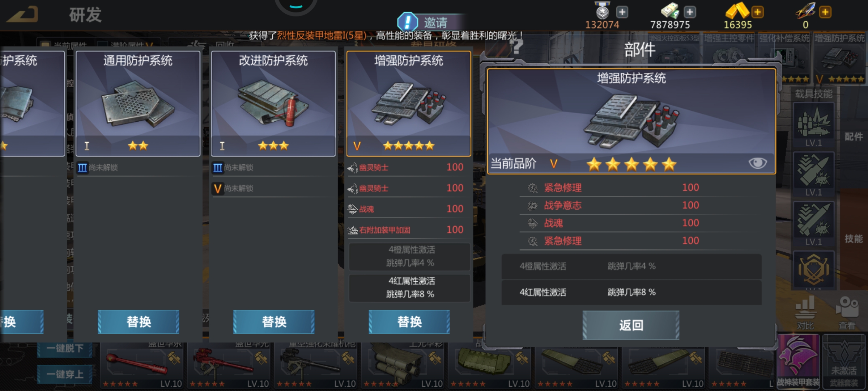Open the 邀请 invite notification tab
The image size is (868, 391).
[430, 22]
